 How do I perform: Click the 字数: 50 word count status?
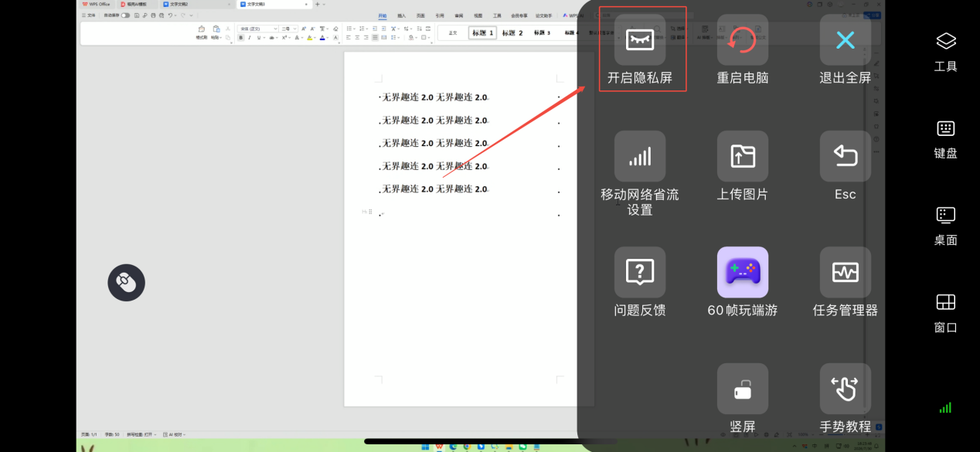[112, 434]
